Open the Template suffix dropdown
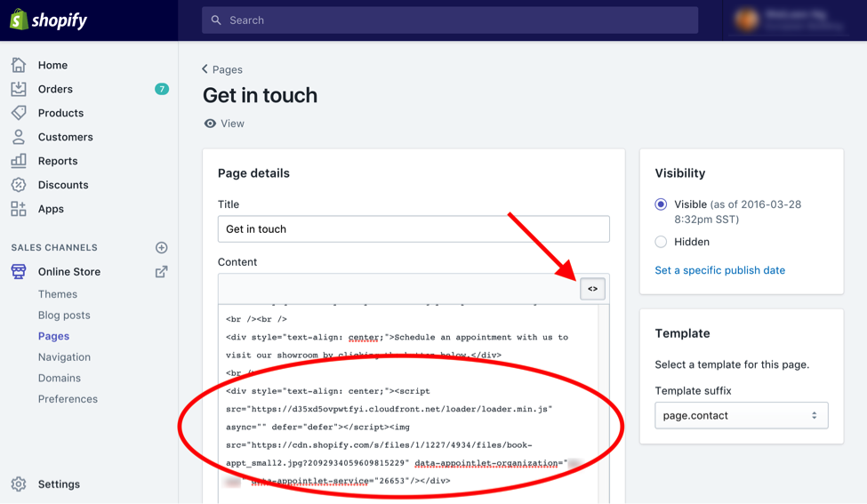The image size is (867, 504). (742, 416)
